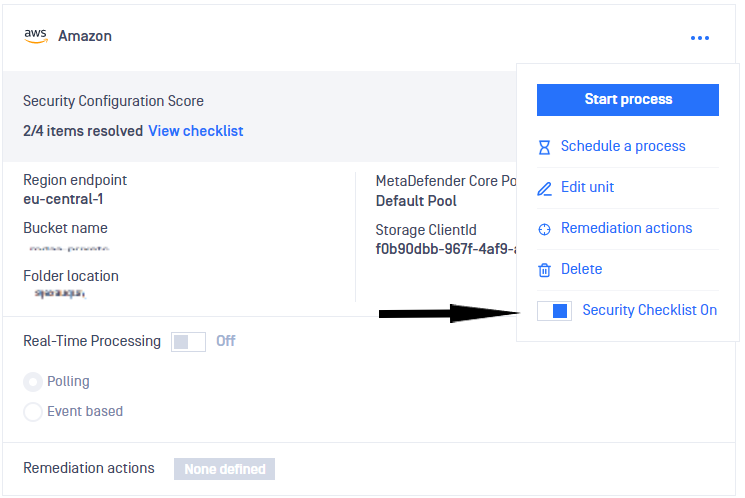
Task: Click the Off label near Real-Time Processing
Action: click(x=226, y=341)
